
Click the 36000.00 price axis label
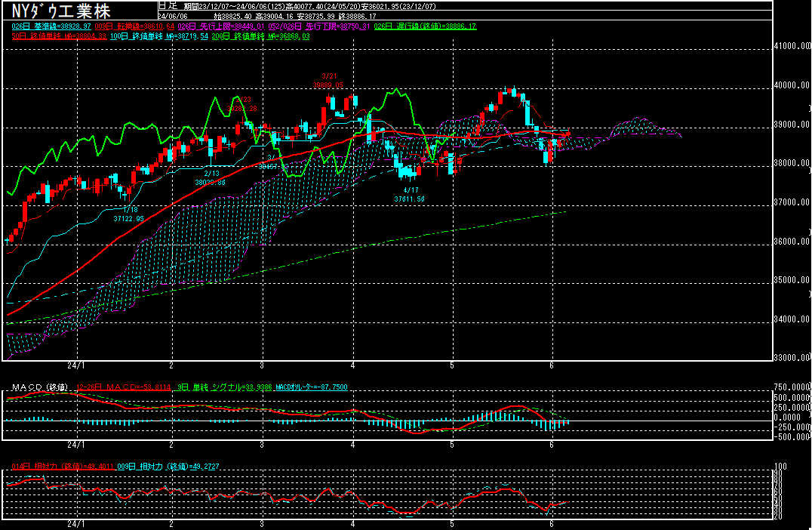click(x=792, y=242)
